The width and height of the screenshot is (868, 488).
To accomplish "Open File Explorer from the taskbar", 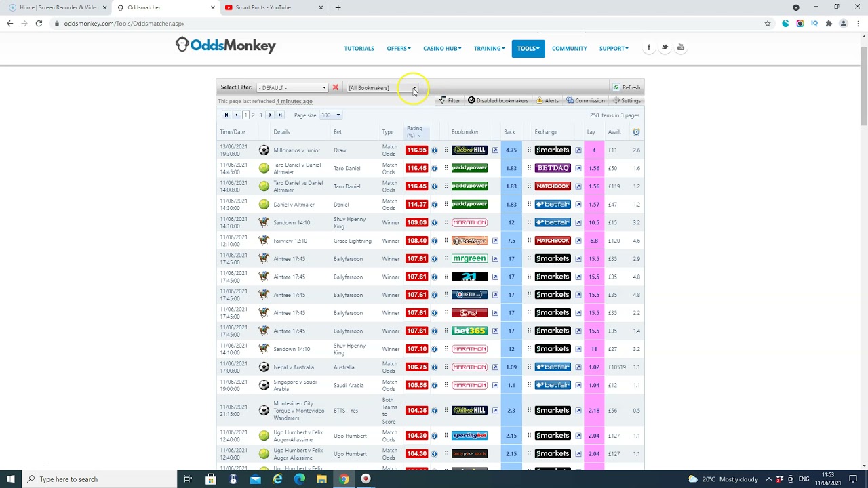I will click(x=321, y=479).
